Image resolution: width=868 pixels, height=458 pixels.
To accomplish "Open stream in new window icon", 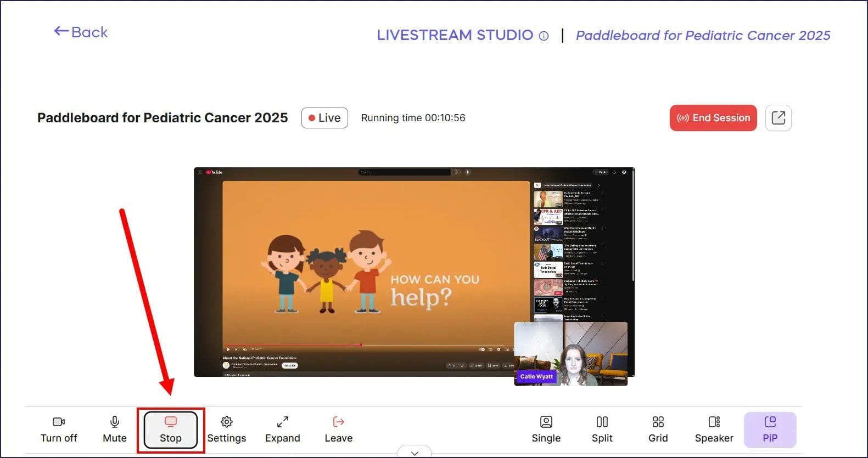I will 778,118.
